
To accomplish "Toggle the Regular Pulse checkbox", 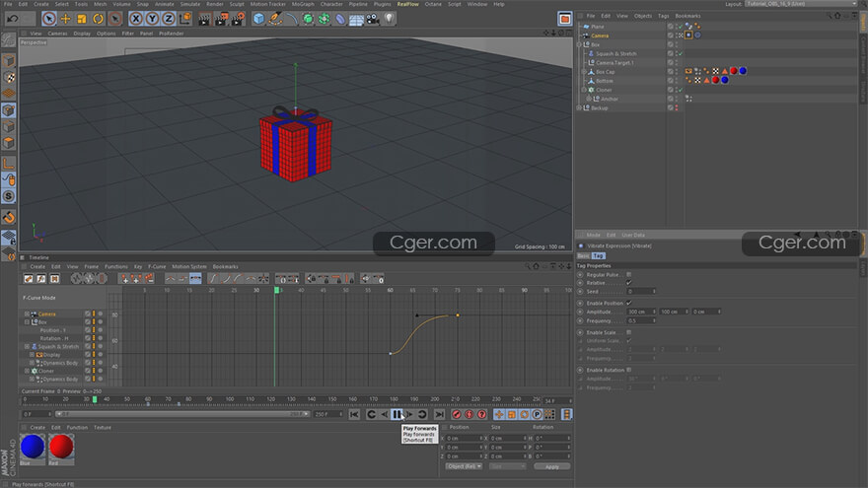I will click(x=629, y=274).
